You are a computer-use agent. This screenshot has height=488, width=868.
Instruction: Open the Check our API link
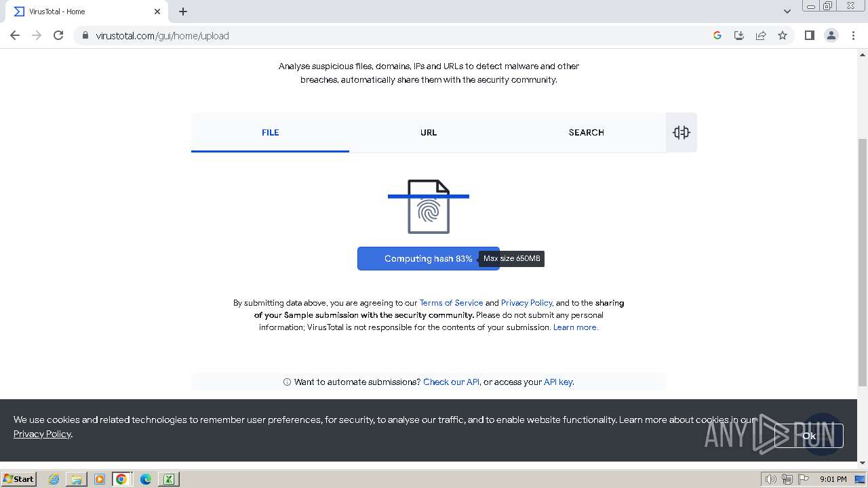click(x=451, y=382)
